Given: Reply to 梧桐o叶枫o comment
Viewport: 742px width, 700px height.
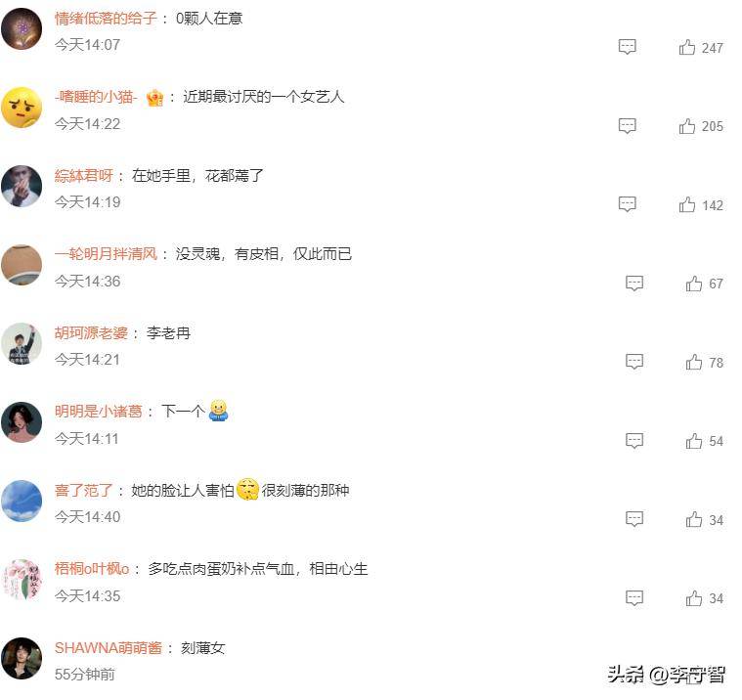Looking at the screenshot, I should [634, 597].
